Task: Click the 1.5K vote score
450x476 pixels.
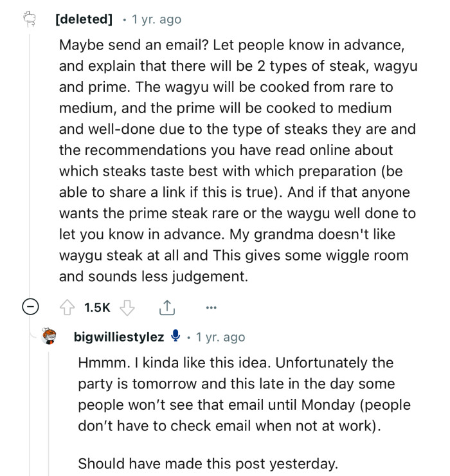Action: click(x=97, y=308)
